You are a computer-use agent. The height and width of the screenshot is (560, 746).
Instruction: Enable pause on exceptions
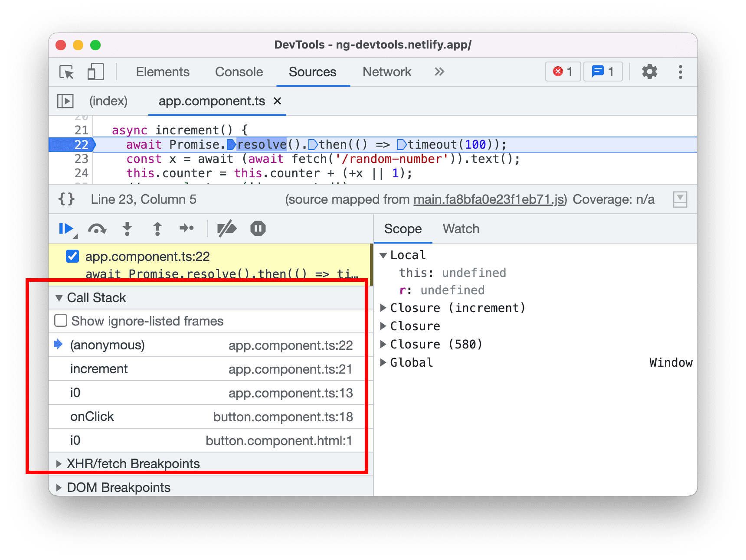click(258, 228)
